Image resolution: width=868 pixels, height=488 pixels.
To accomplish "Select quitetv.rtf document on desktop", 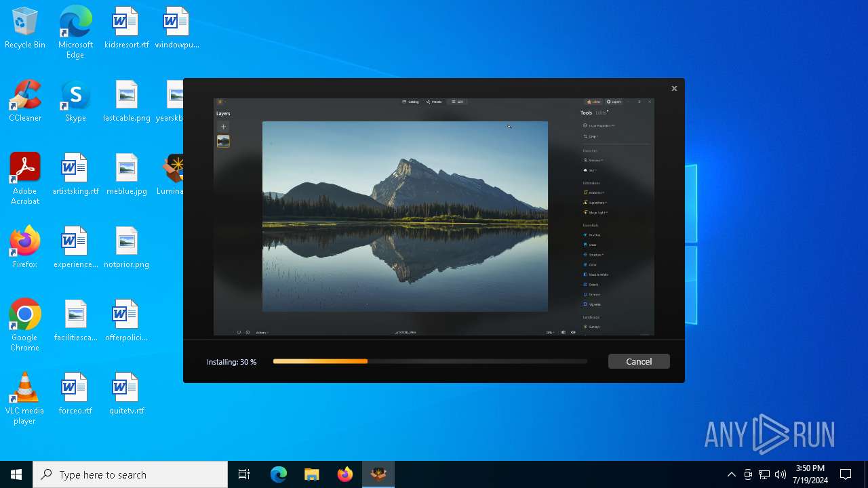I will coord(126,394).
